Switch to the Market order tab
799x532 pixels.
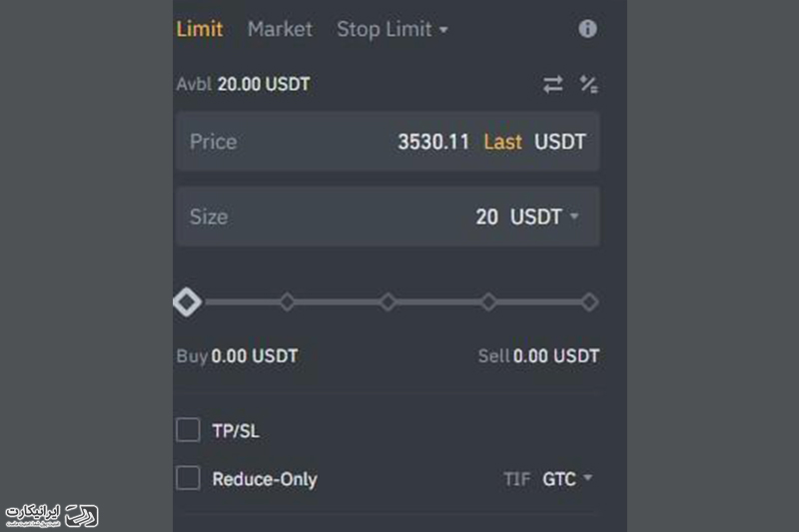[x=280, y=29]
